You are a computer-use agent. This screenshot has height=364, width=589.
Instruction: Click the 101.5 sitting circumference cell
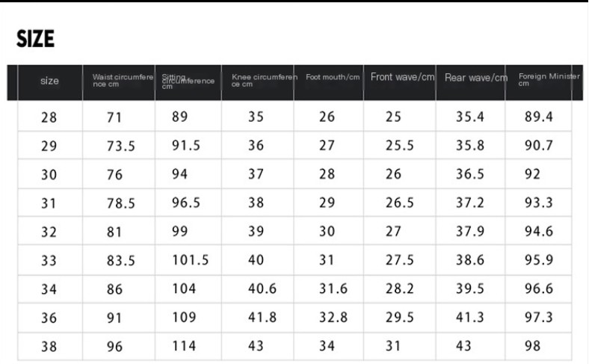coord(190,260)
